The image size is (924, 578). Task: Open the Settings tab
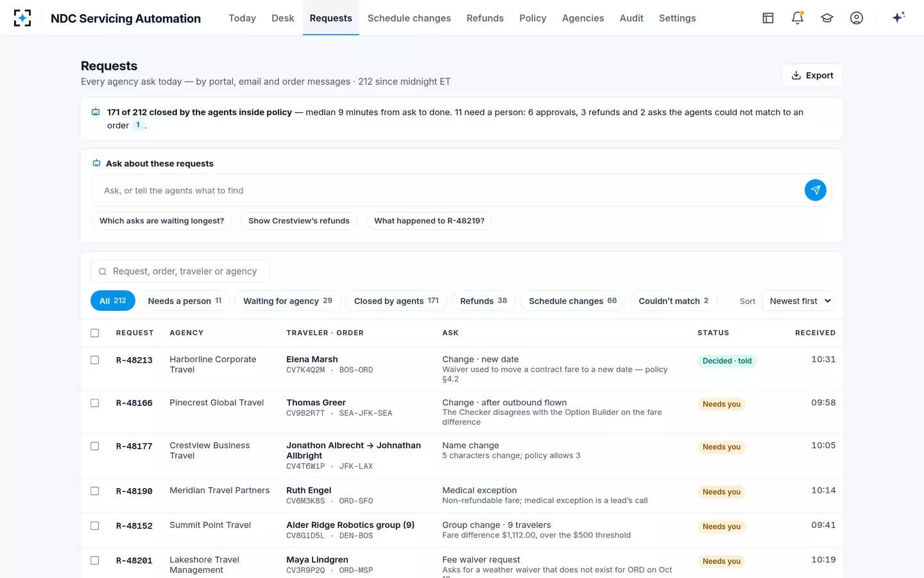pyautogui.click(x=677, y=18)
